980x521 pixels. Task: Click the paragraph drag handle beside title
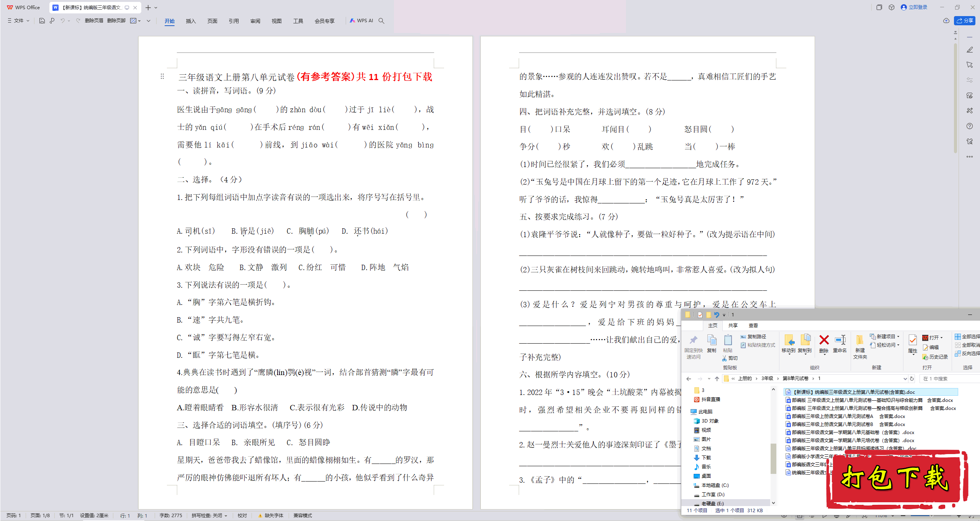[x=162, y=77]
